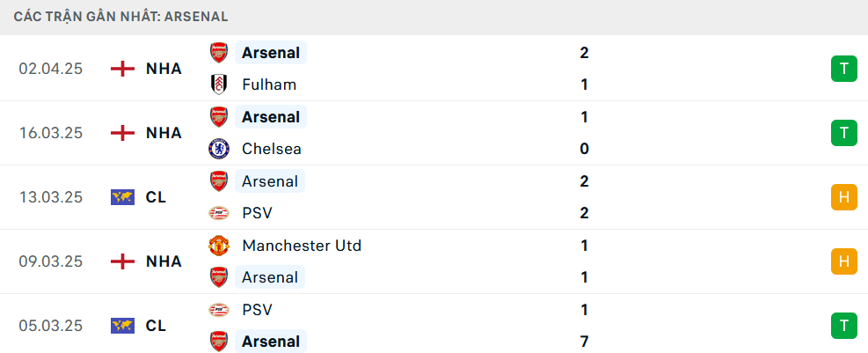Viewport: 868px width, 353px height.
Task: Click NHA league label for 16.03.25 match
Action: 164,133
